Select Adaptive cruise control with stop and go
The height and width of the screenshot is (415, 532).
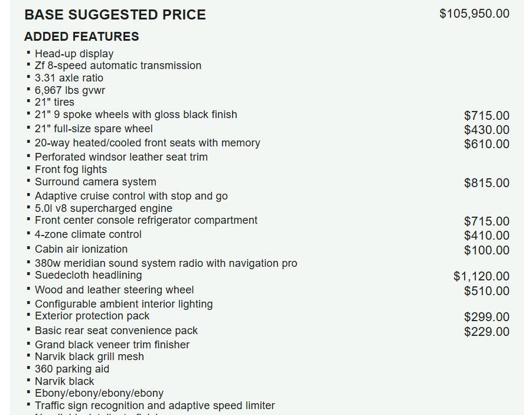point(131,196)
